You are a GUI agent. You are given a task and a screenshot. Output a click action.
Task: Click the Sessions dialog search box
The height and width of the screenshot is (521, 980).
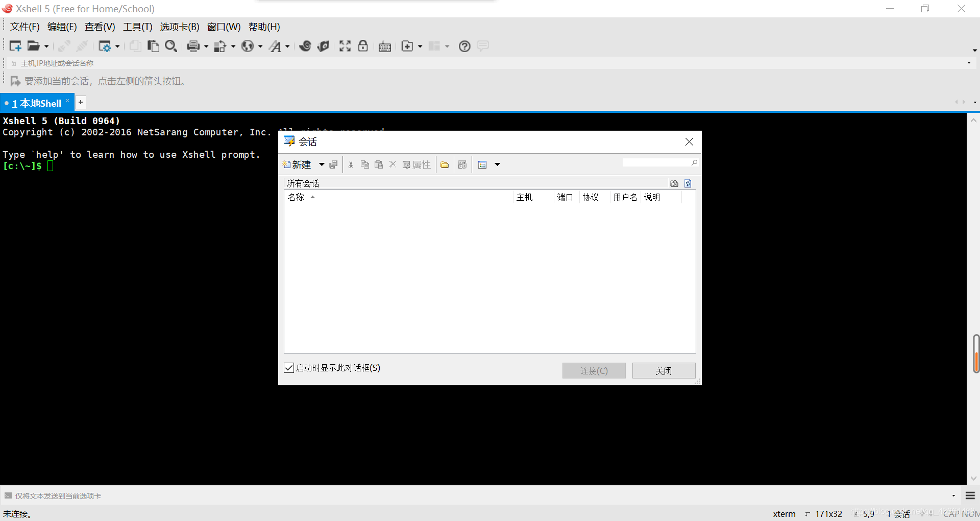pyautogui.click(x=660, y=162)
